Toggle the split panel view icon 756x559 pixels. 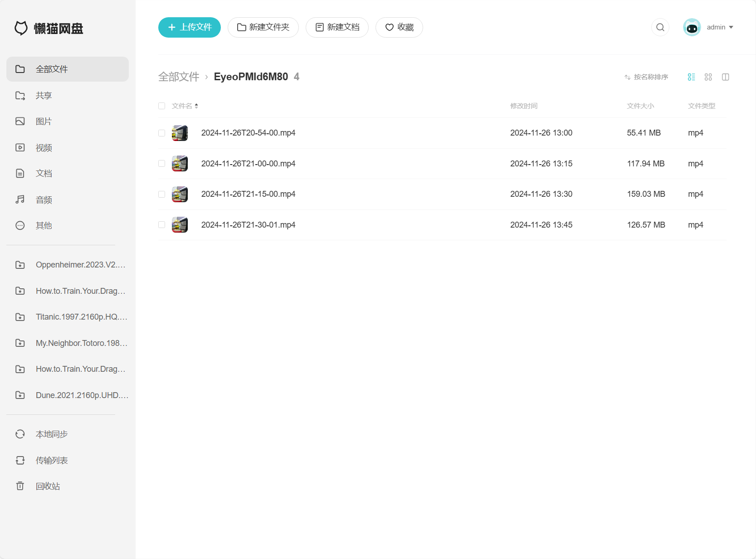tap(726, 77)
